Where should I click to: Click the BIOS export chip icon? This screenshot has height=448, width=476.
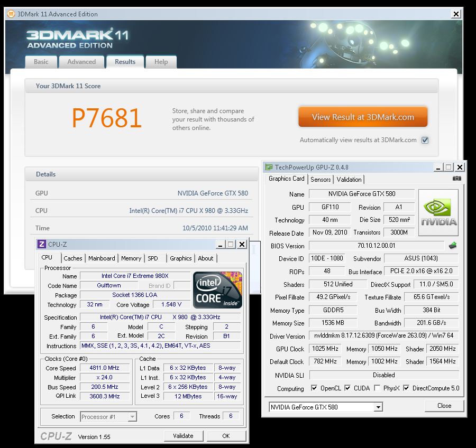[x=453, y=246]
